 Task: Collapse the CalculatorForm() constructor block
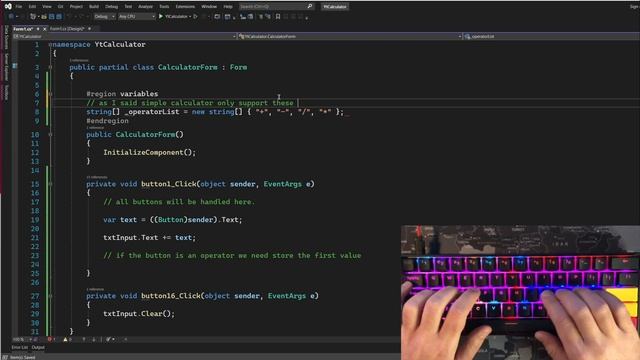(50, 134)
